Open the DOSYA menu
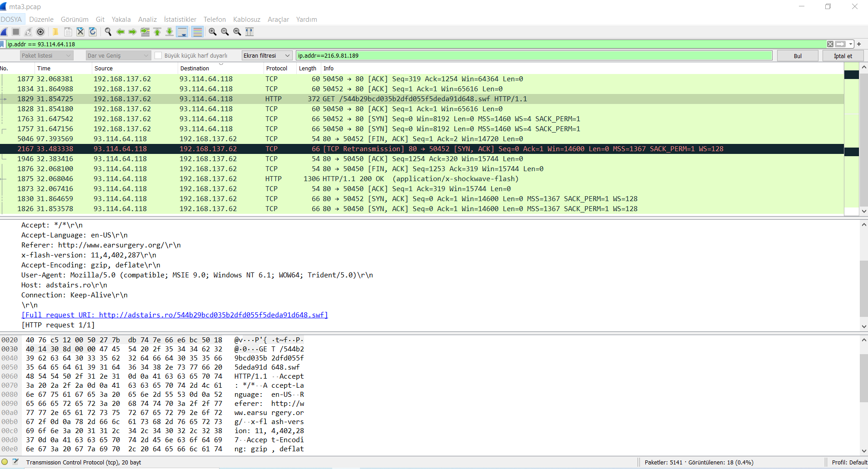The width and height of the screenshot is (868, 469). pos(11,20)
